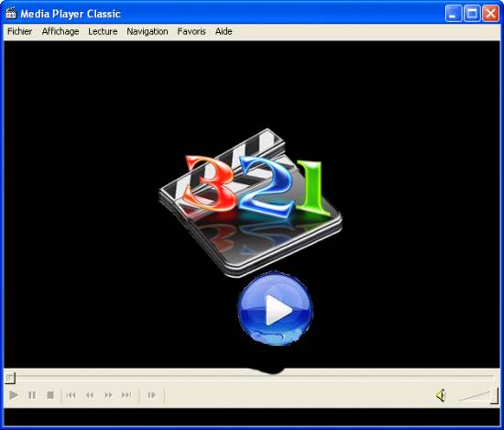Viewport: 504px width, 430px height.
Task: Click the fast forward (increase speed) icon
Action: click(x=109, y=395)
